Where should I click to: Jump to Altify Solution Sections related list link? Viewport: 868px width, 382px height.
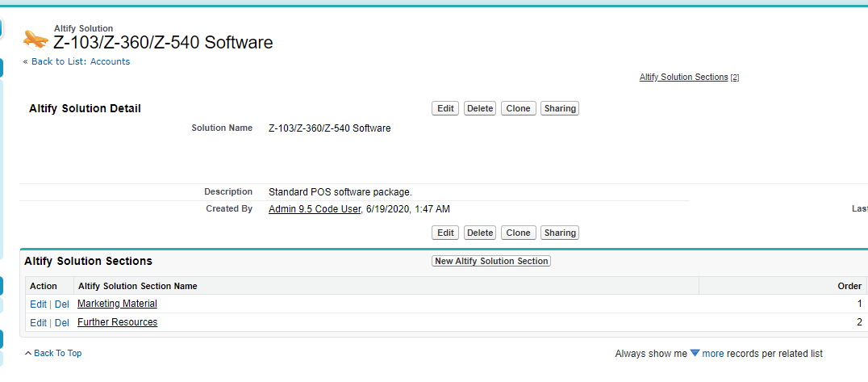683,77
